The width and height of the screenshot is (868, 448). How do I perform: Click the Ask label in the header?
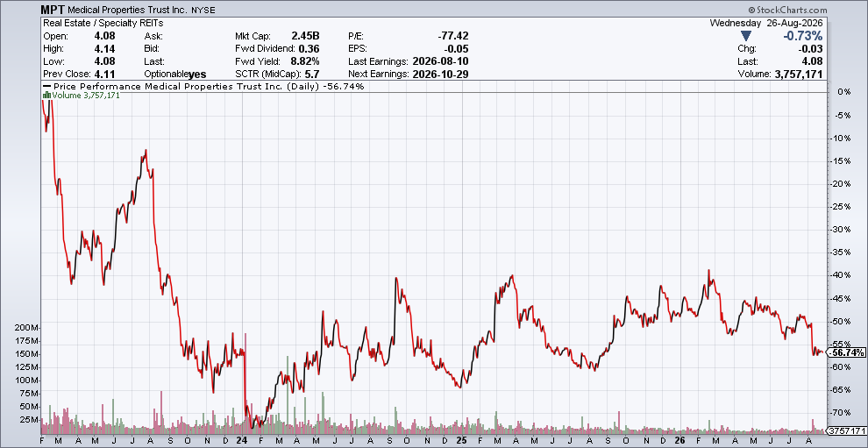pos(153,36)
